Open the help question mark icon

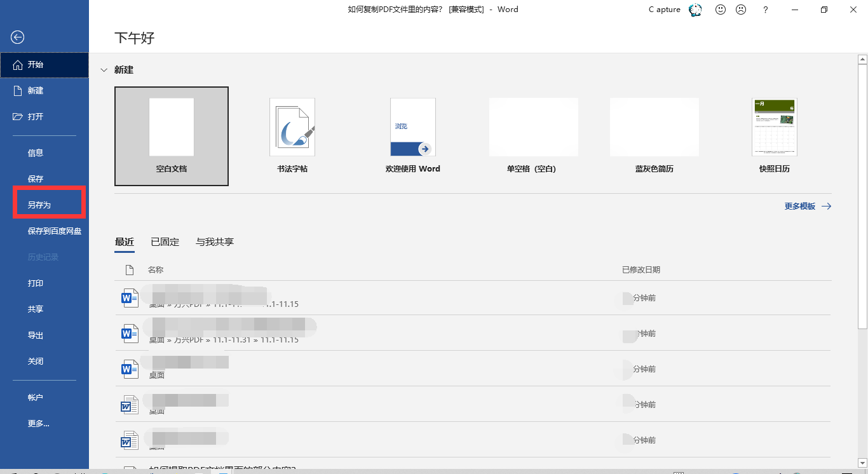766,10
